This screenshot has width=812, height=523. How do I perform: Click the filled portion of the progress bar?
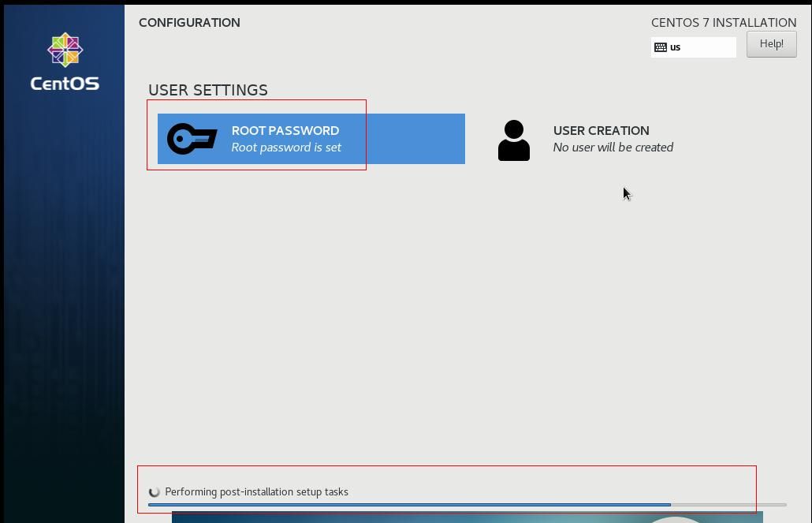pyautogui.click(x=409, y=505)
